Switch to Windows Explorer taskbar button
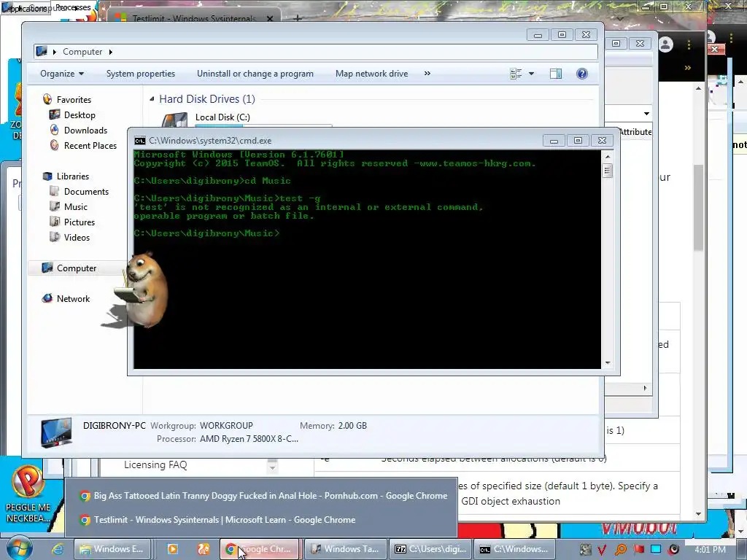This screenshot has height=560, width=747. 112,549
